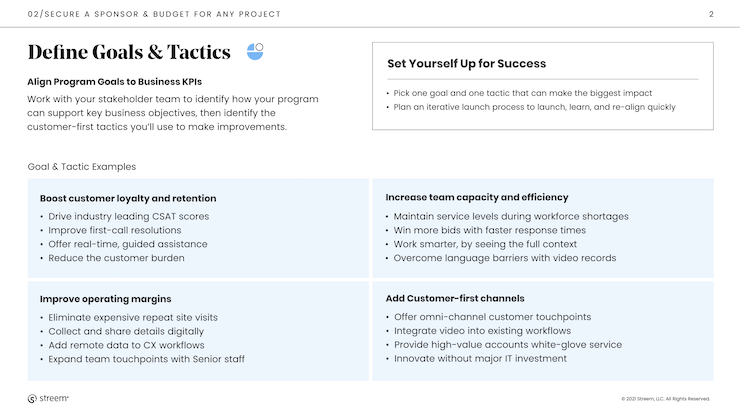Select 'Eliminate expensive repeat site visits' bullet
Viewport: 740px width, 416px height.
(x=133, y=317)
